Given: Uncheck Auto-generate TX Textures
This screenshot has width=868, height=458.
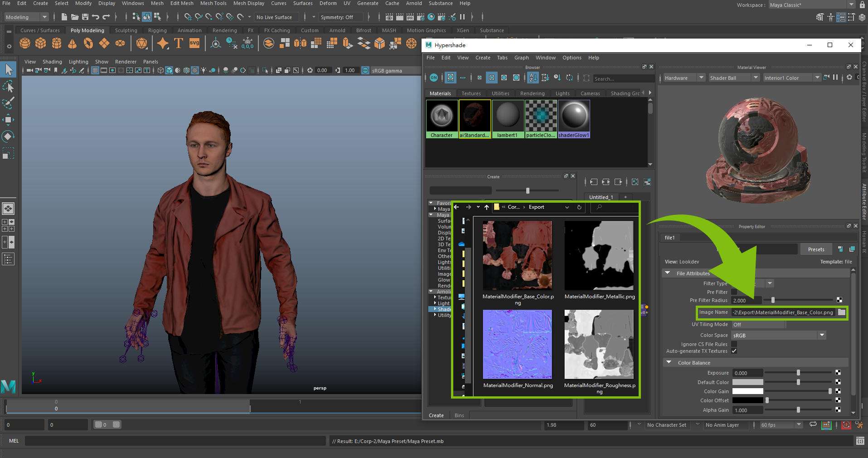Looking at the screenshot, I should [734, 351].
